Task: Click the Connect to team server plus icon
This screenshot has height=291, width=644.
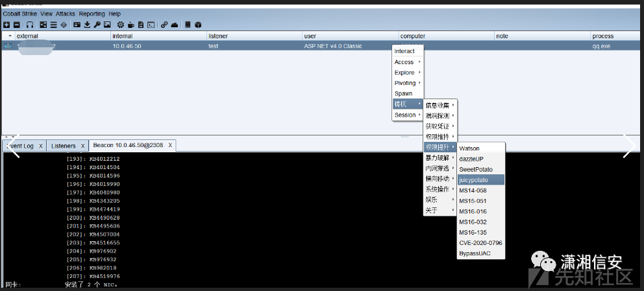Action: 6,25
